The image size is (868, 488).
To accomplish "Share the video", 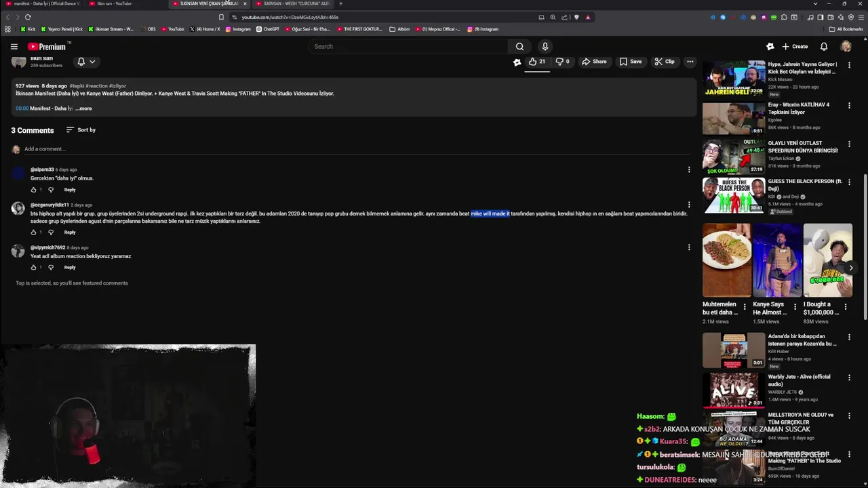I will click(594, 62).
